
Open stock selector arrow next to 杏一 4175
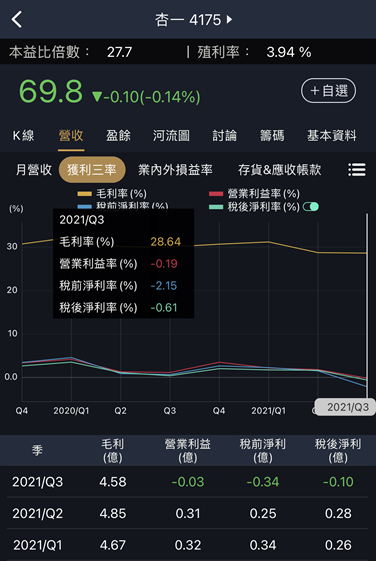tap(229, 19)
